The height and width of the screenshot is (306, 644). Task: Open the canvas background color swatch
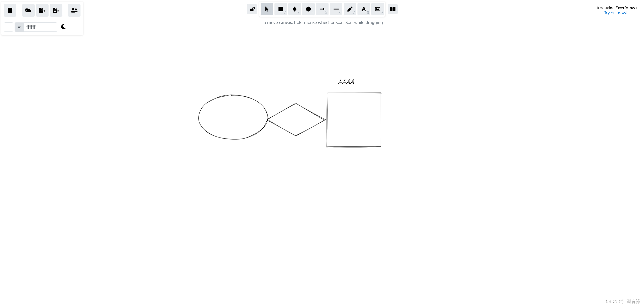[x=9, y=27]
